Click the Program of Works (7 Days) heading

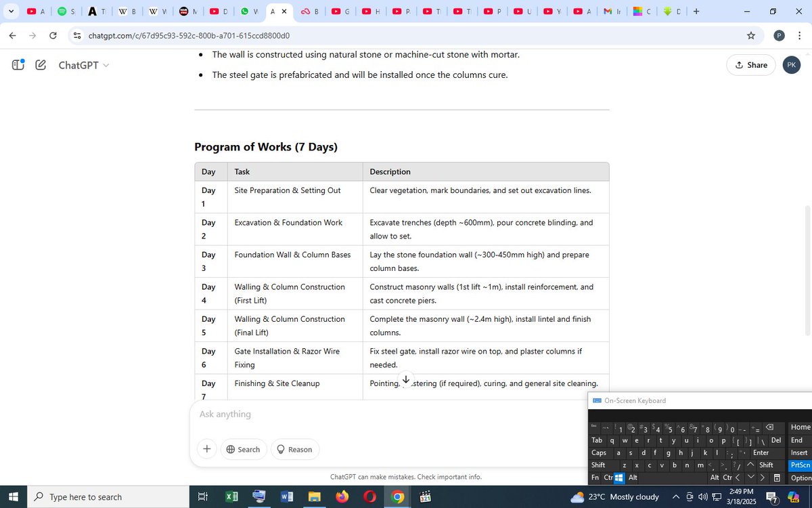pos(266,147)
